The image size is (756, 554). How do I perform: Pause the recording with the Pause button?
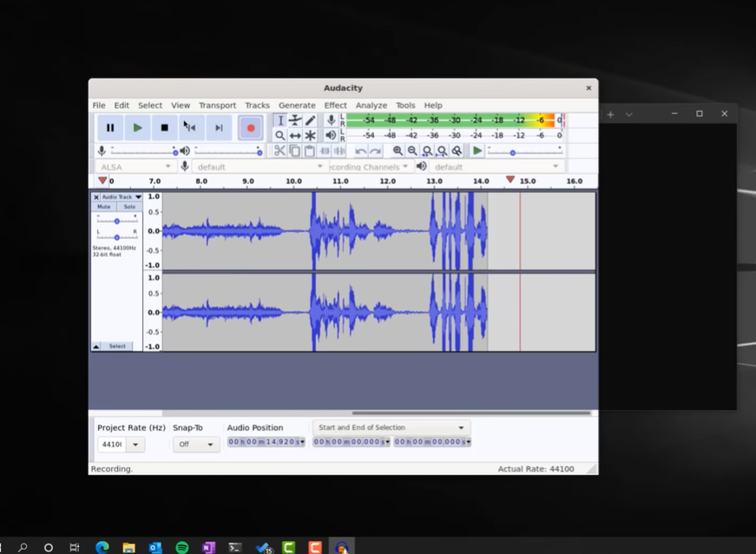[110, 128]
